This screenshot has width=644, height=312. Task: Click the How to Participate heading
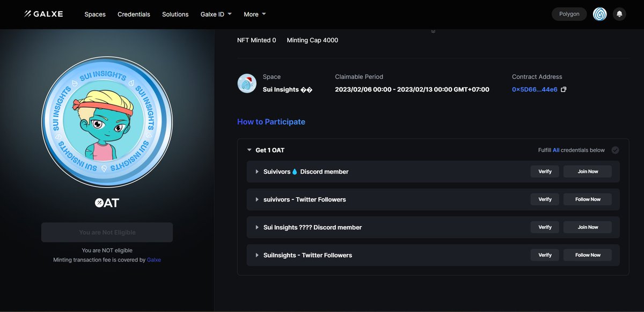271,122
